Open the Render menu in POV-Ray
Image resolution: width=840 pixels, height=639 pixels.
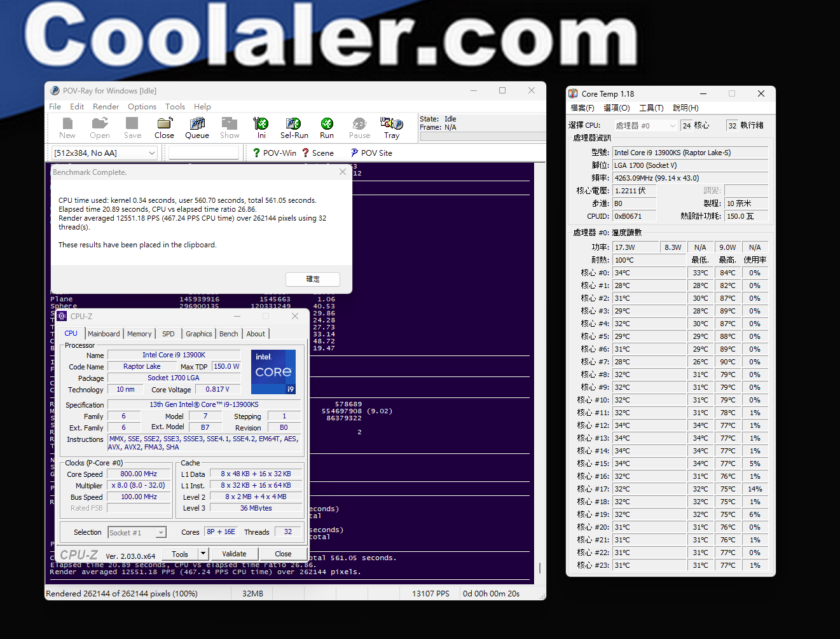point(106,107)
